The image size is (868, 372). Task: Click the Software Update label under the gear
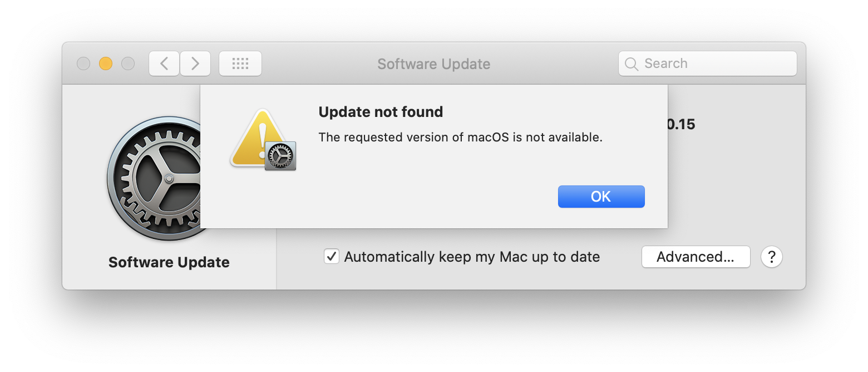169,262
